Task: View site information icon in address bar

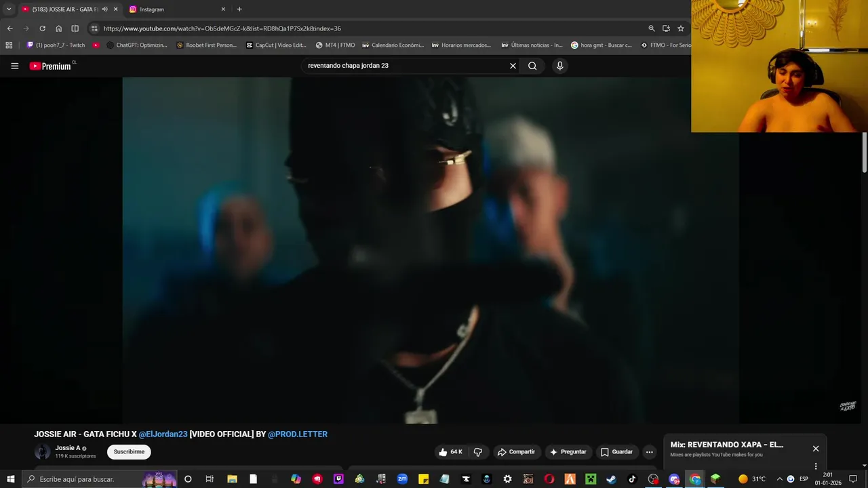Action: [94, 28]
